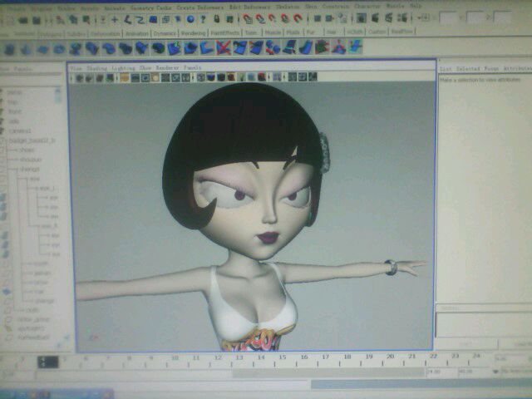The height and width of the screenshot is (399, 532).
Task: Toggle Snap to grids magnet icon
Action: (x=248, y=19)
